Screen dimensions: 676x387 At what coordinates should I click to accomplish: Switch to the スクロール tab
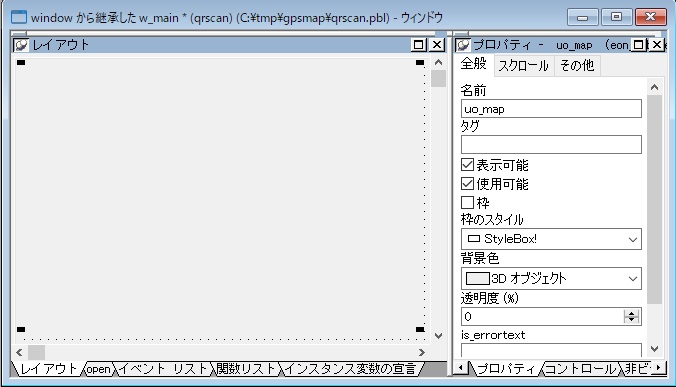(523, 66)
